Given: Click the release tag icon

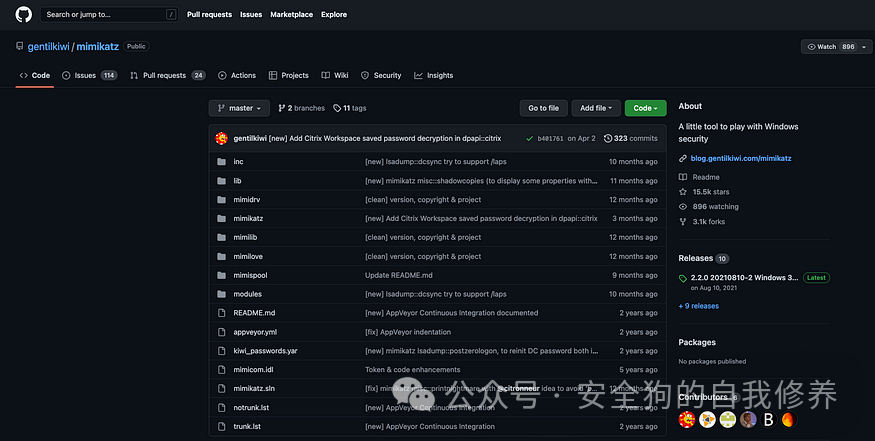Looking at the screenshot, I should [682, 279].
